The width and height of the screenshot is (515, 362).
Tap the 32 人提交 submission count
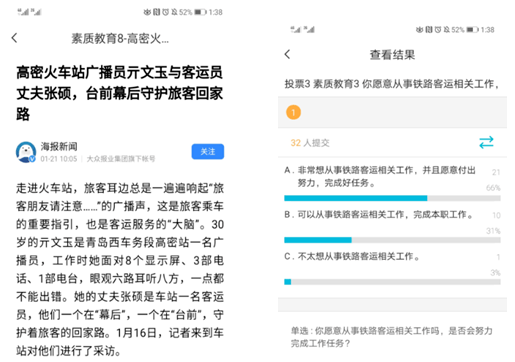[310, 143]
